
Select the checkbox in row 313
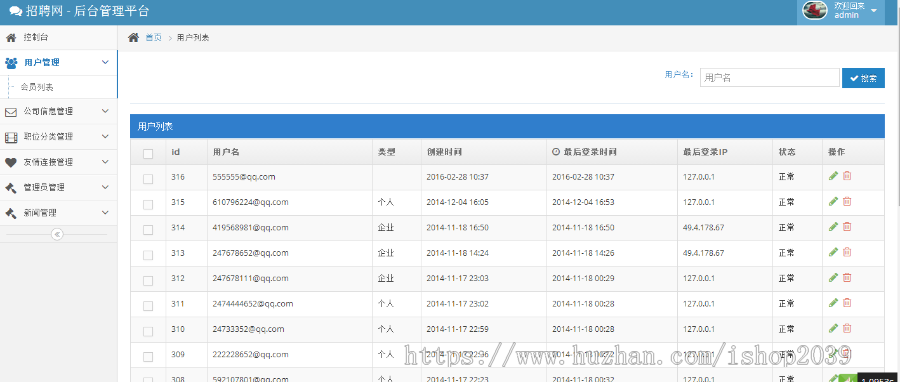(x=148, y=255)
